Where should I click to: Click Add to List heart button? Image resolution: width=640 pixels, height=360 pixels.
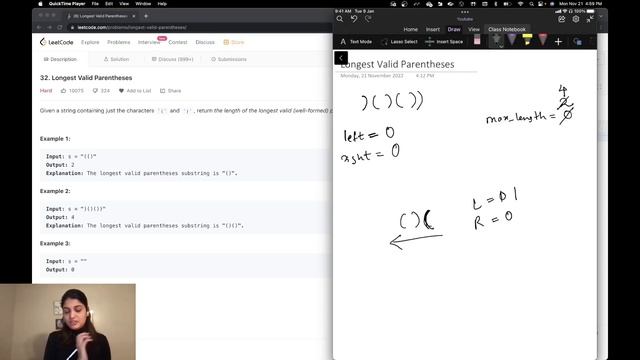135,91
